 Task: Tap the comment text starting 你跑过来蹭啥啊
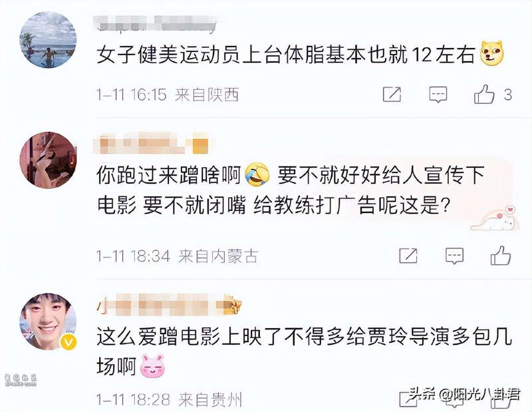pos(291,190)
